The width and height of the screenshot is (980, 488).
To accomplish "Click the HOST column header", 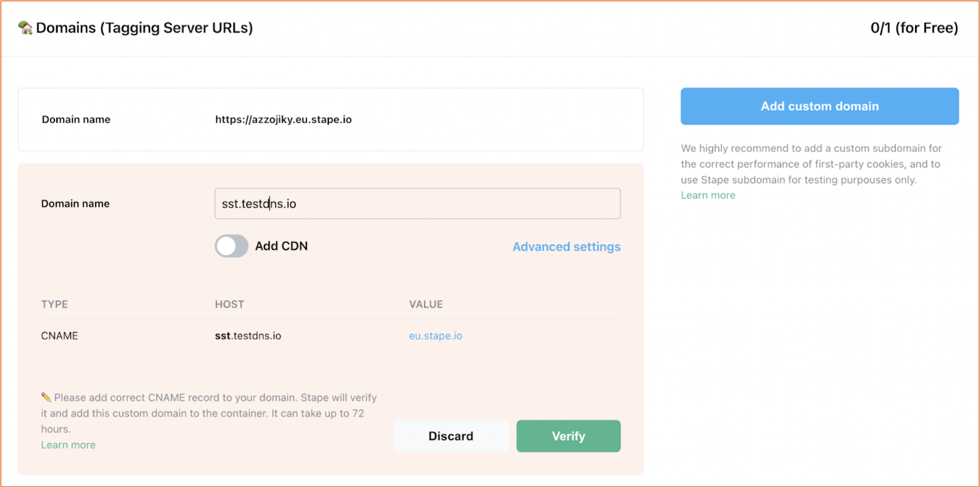I will click(229, 304).
